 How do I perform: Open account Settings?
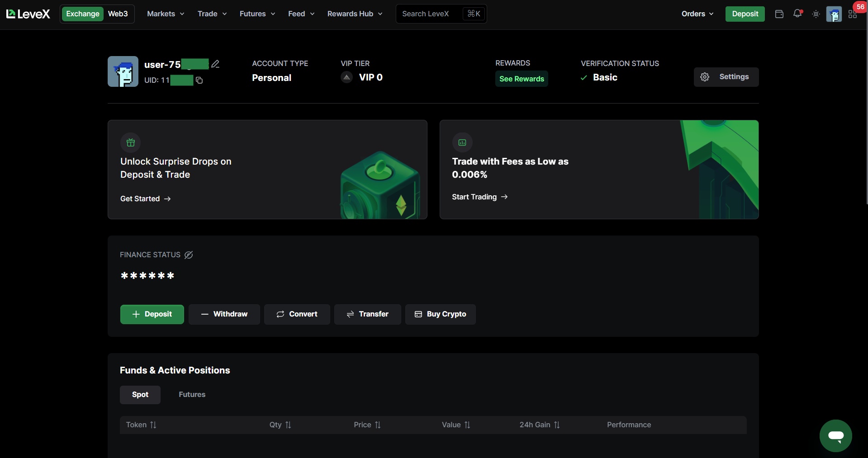(726, 77)
